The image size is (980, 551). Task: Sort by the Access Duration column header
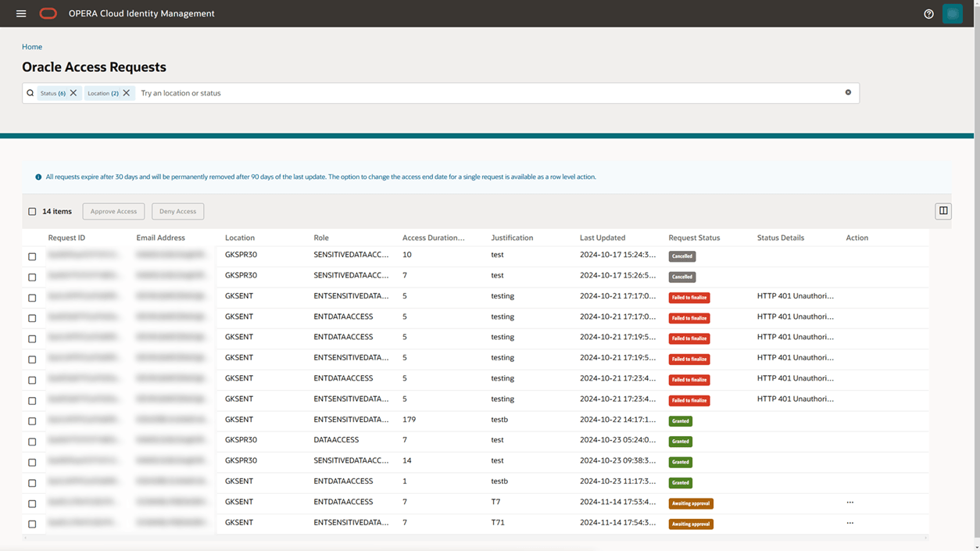click(x=433, y=238)
